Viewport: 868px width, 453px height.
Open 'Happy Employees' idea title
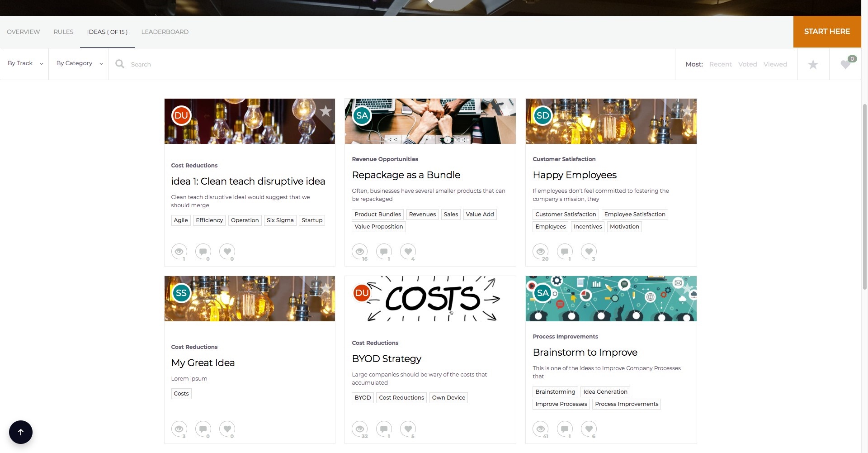pyautogui.click(x=575, y=175)
